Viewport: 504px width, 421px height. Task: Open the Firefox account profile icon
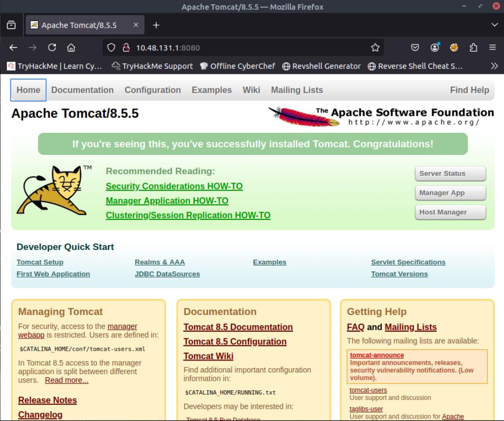434,47
